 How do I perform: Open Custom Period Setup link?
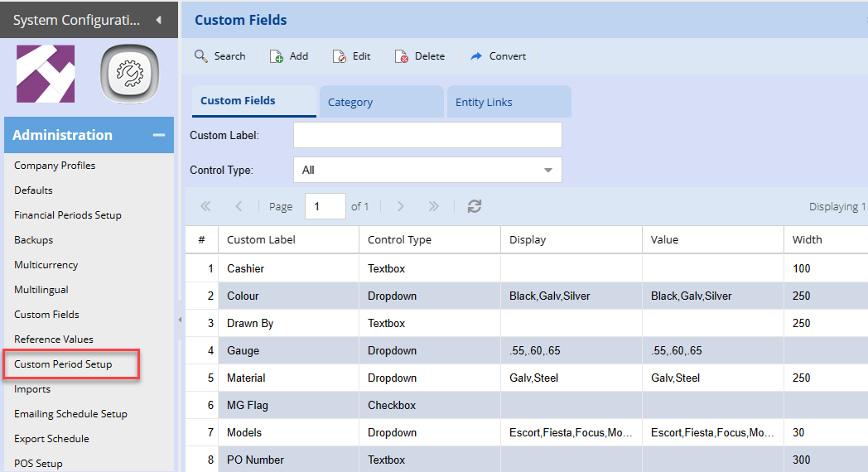click(x=63, y=364)
